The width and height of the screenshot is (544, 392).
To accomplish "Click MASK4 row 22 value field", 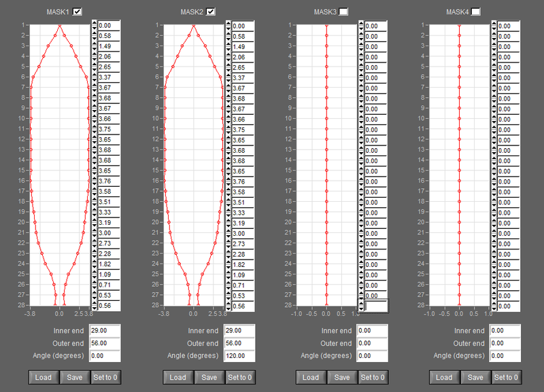I will click(x=509, y=244).
